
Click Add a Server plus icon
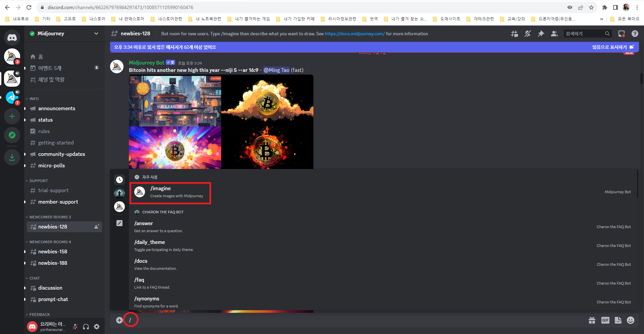(x=12, y=116)
